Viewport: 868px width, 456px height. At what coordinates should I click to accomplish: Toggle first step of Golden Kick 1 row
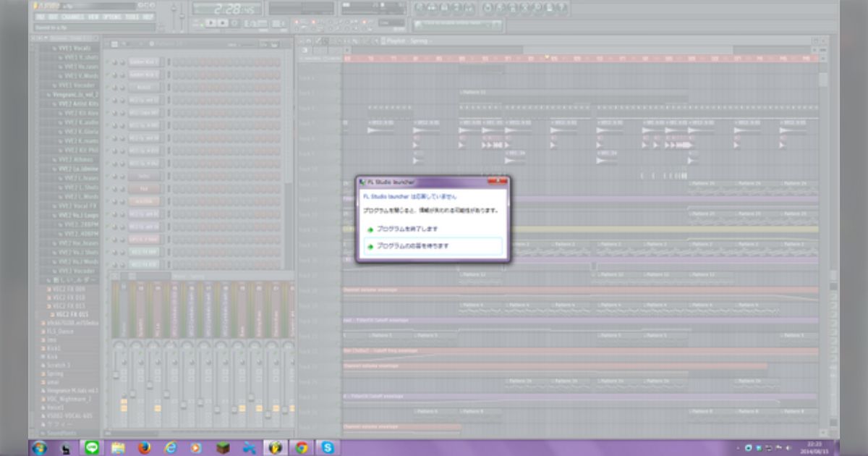tap(176, 62)
